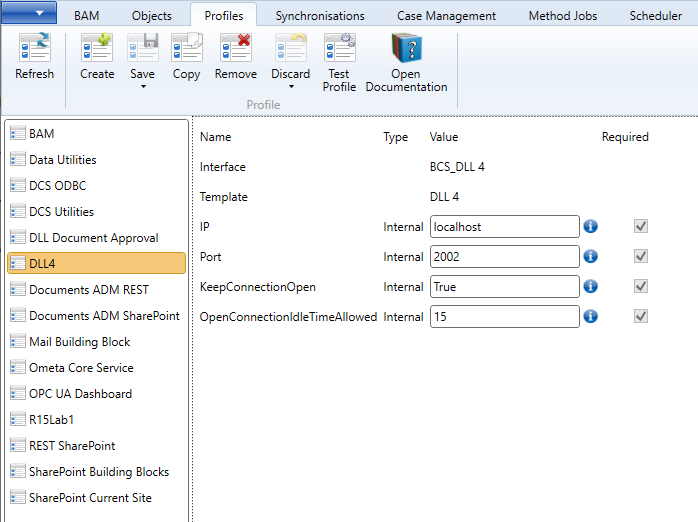Click the Discard changes icon
This screenshot has height=522, width=698.
(291, 48)
